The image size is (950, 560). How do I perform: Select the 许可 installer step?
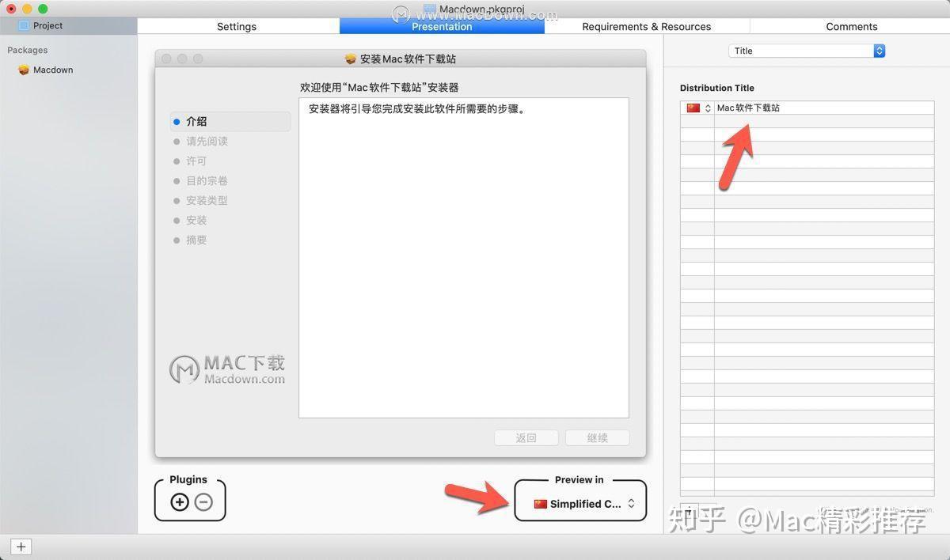point(196,161)
